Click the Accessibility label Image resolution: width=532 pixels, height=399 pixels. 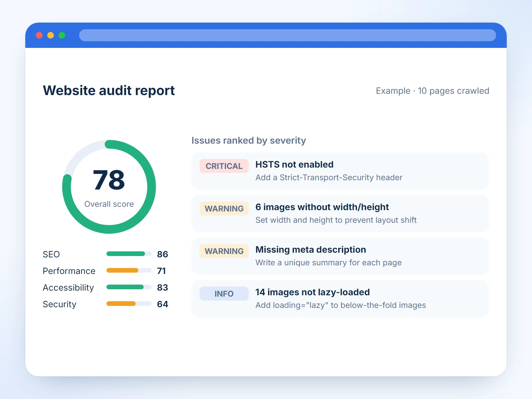(x=68, y=288)
